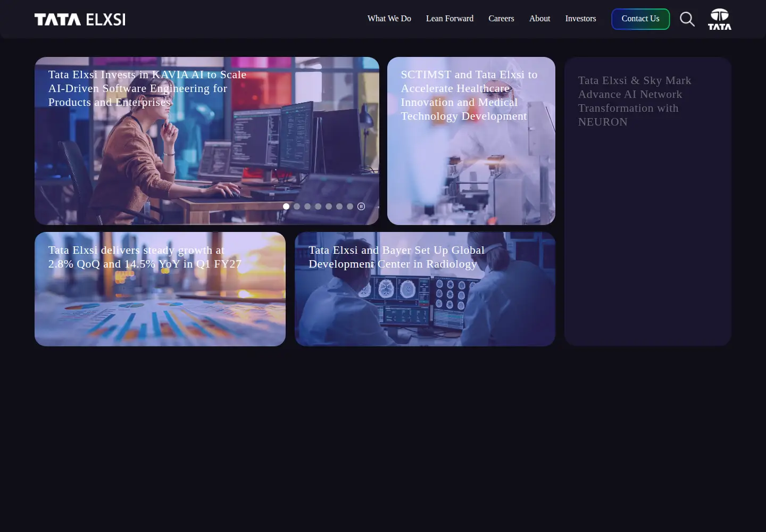Jump to second carousel slide dot
766x532 pixels.
[297, 206]
